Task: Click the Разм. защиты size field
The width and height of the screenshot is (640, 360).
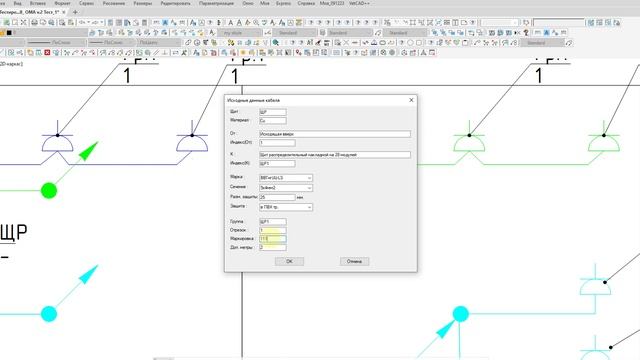Action: [277, 198]
